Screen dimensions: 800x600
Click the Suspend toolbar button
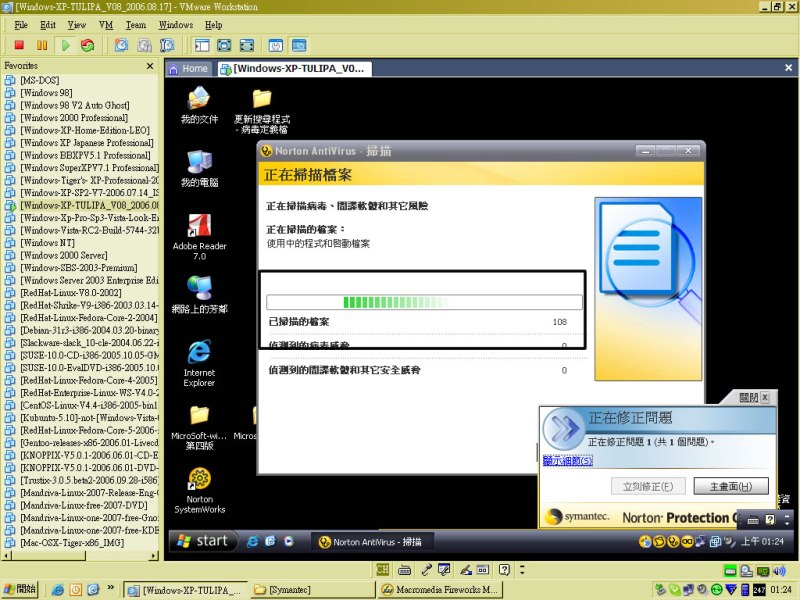pyautogui.click(x=42, y=45)
